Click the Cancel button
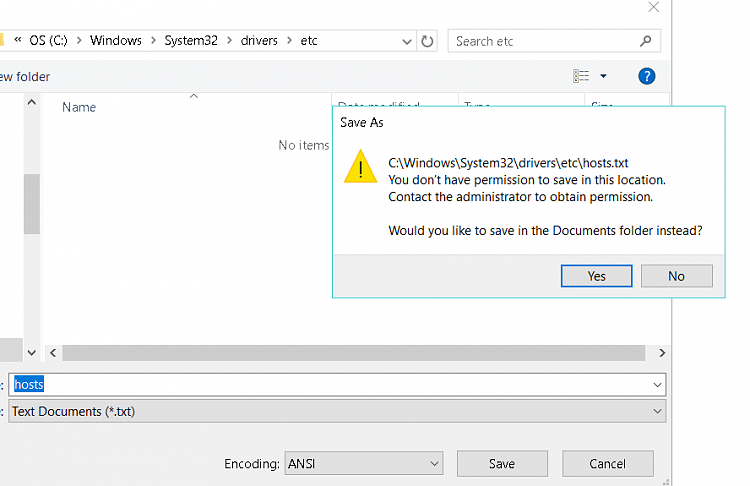Screen dimensions: 750x486 (607, 464)
